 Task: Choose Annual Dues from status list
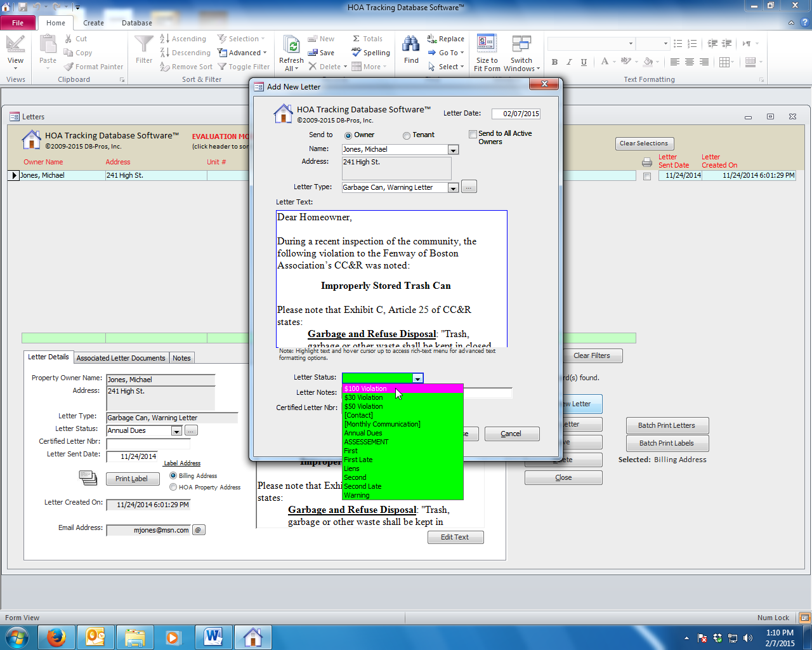click(x=363, y=433)
